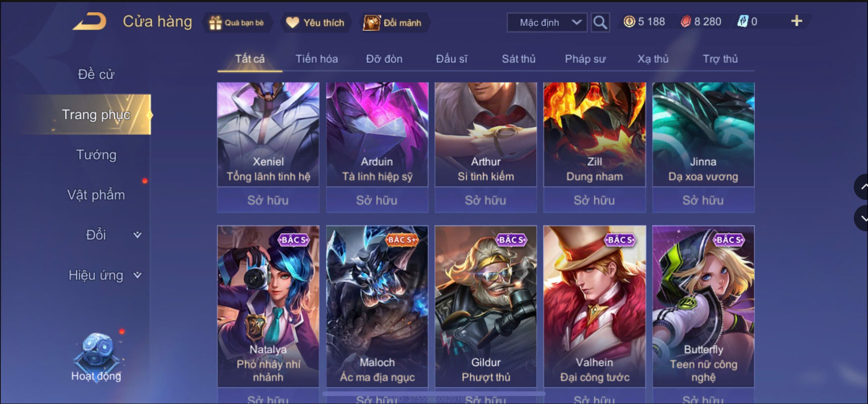Tap the golden back arrow icon
Image resolution: width=868 pixels, height=404 pixels.
coord(90,21)
